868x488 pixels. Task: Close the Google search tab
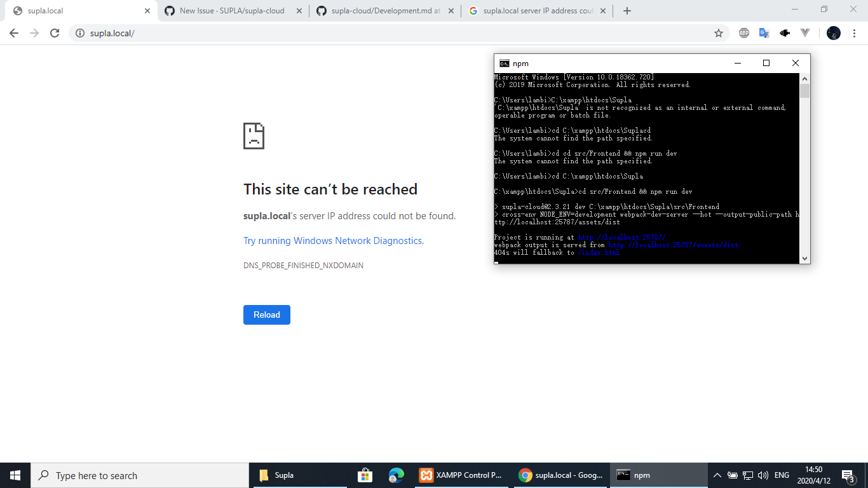(x=603, y=11)
